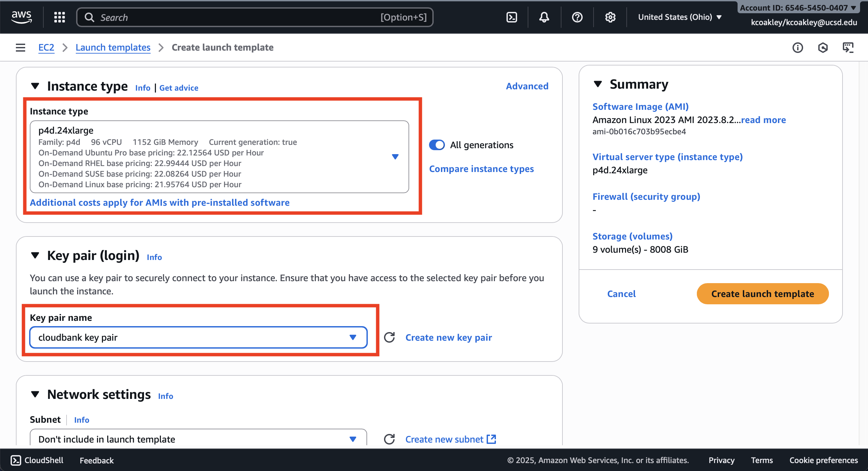Go to Launch templates breadcrumb

click(113, 48)
